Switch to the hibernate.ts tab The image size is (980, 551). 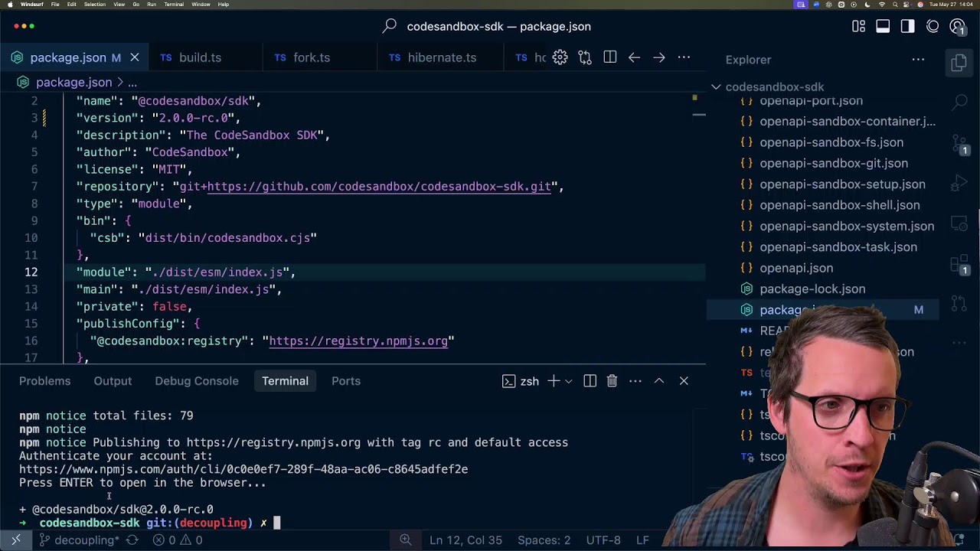pyautogui.click(x=442, y=57)
